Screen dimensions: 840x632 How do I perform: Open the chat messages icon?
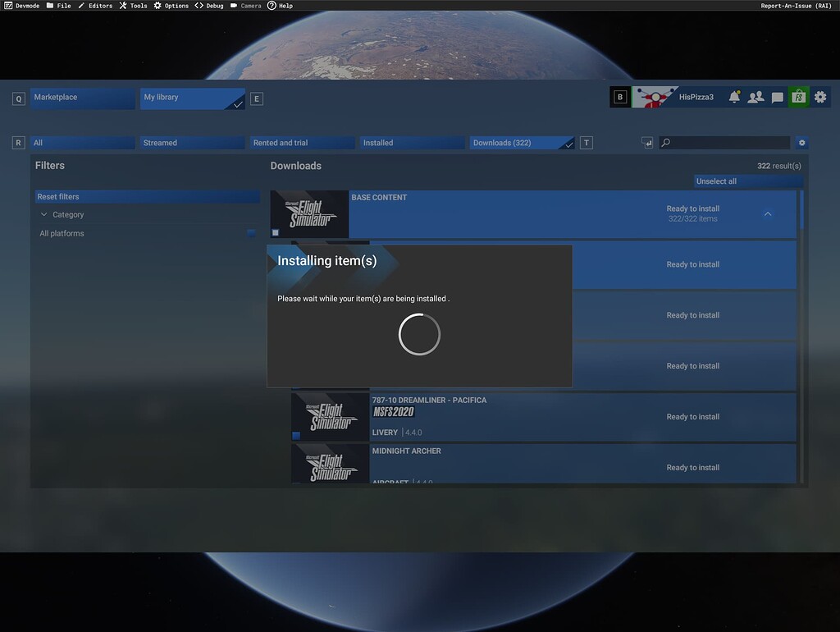pyautogui.click(x=777, y=96)
